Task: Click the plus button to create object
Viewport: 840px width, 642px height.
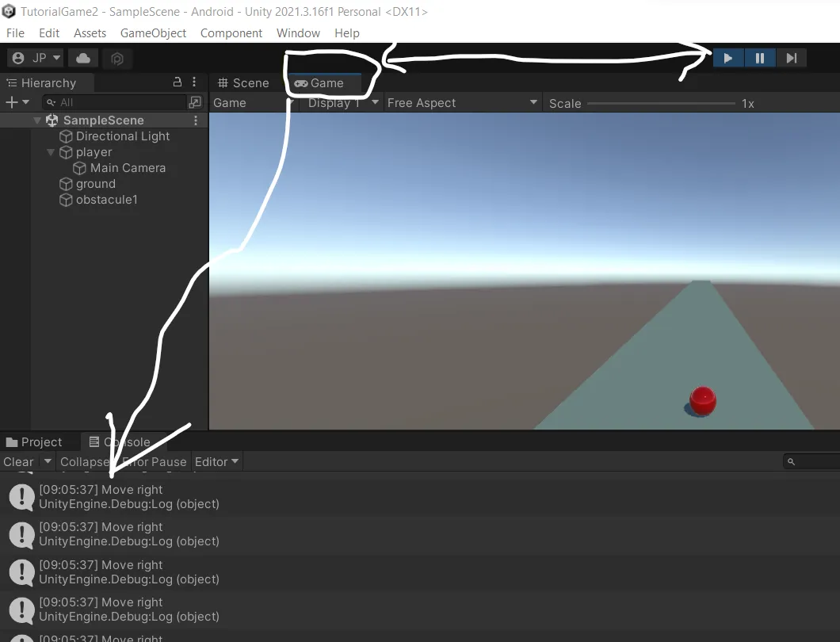Action: coord(11,102)
